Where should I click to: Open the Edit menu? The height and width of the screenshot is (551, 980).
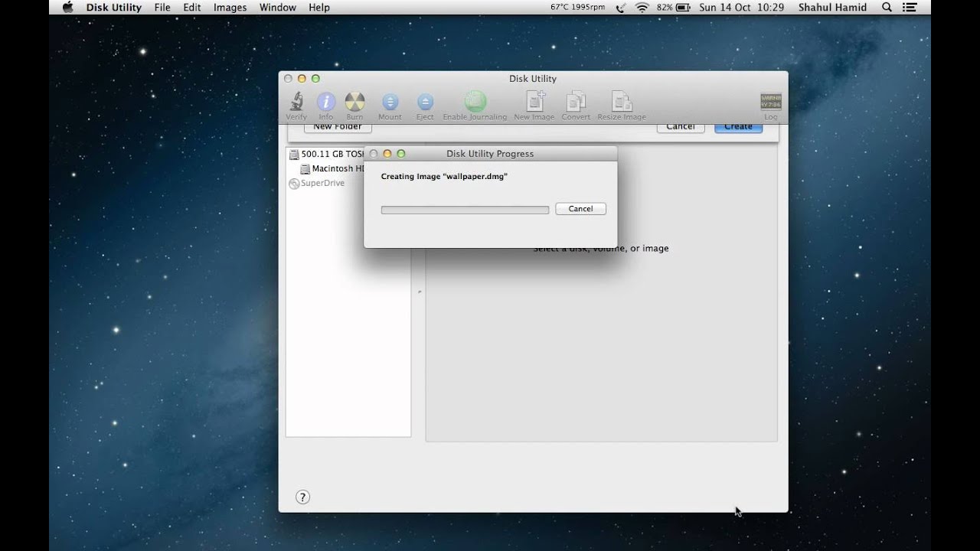pyautogui.click(x=192, y=7)
